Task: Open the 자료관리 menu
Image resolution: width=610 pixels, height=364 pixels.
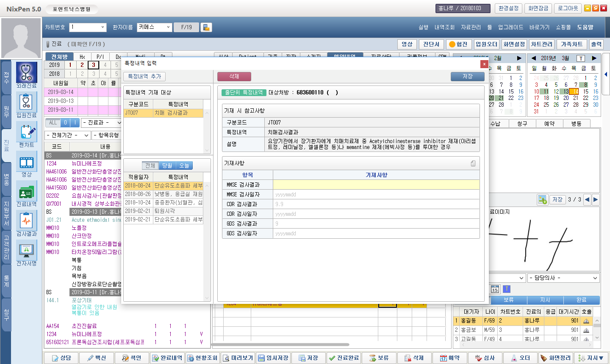Action: [x=471, y=27]
